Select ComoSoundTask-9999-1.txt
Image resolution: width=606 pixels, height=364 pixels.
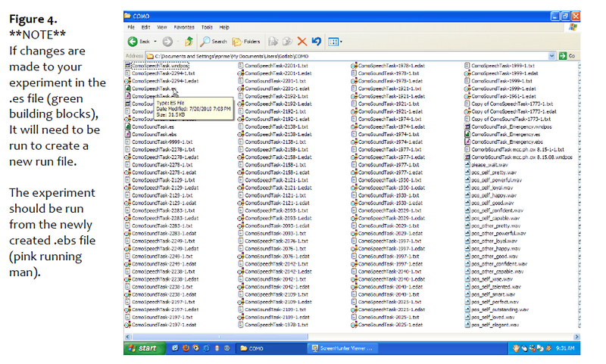tap(158, 142)
